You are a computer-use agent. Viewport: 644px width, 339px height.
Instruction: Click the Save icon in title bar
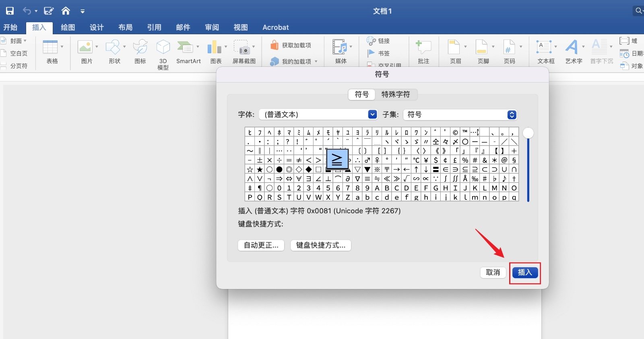[10, 11]
